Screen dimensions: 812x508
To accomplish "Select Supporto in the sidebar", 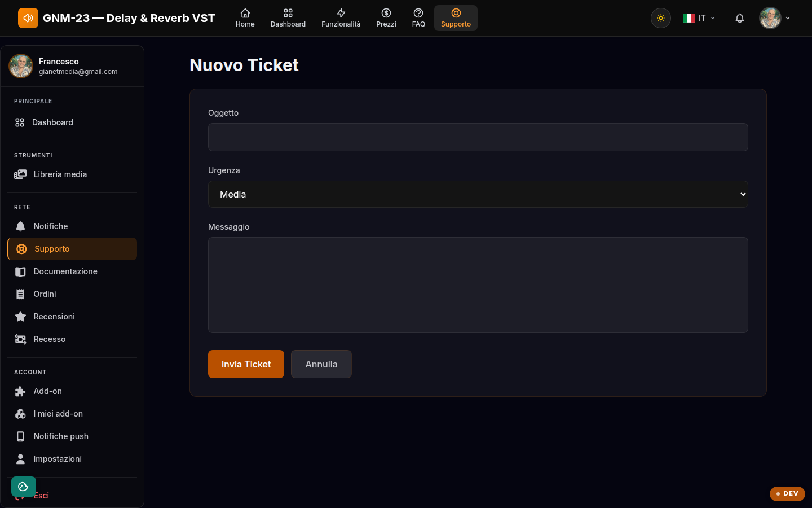I will (x=72, y=249).
